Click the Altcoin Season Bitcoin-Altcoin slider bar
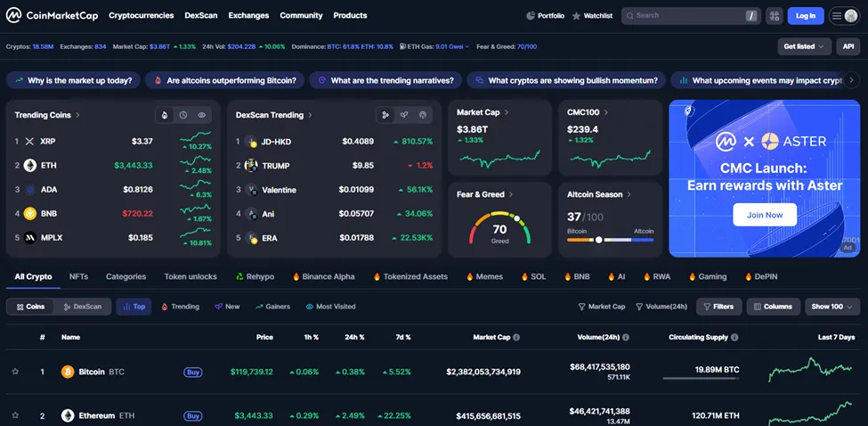Image resolution: width=868 pixels, height=426 pixels. click(610, 240)
